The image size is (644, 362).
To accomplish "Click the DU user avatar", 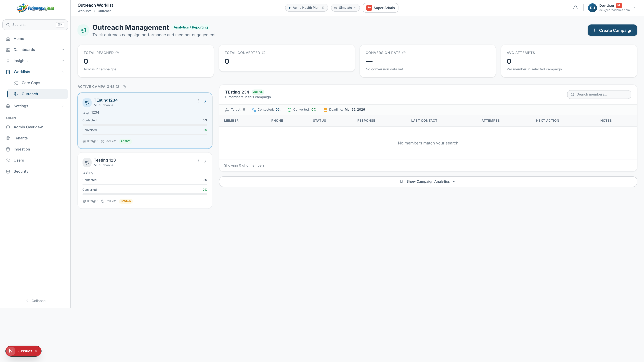I will 592,8.
